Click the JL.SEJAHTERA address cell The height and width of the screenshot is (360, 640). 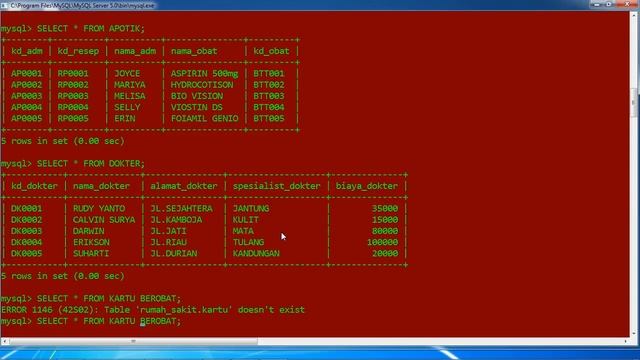[x=182, y=209]
